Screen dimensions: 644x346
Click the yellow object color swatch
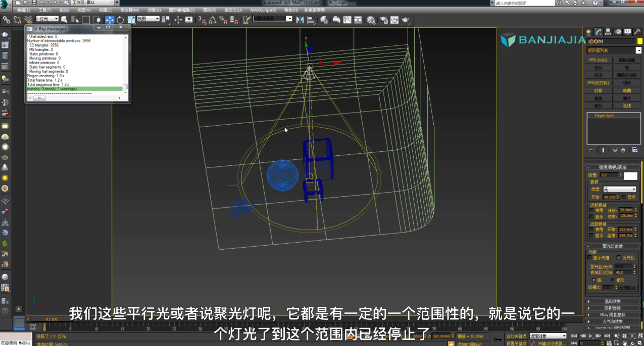pyautogui.click(x=639, y=41)
